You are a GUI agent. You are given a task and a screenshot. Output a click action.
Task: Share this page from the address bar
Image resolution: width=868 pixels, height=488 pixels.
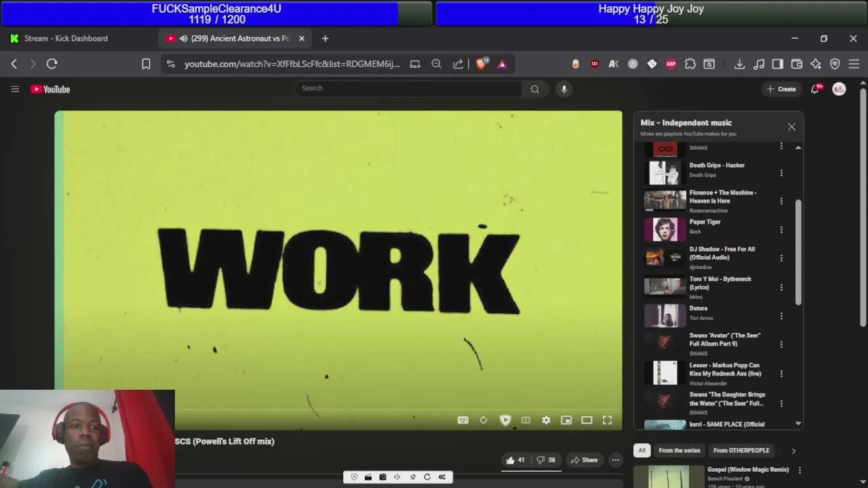click(x=458, y=64)
